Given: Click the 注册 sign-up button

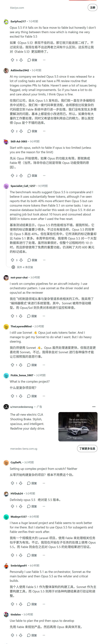Looking at the screenshot, I should coord(93,7).
